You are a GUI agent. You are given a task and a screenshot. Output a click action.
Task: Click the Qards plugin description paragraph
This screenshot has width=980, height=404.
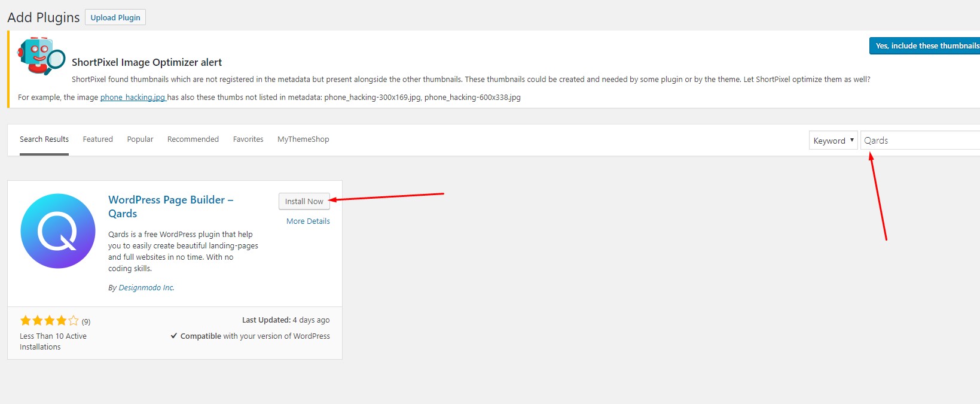[183, 251]
